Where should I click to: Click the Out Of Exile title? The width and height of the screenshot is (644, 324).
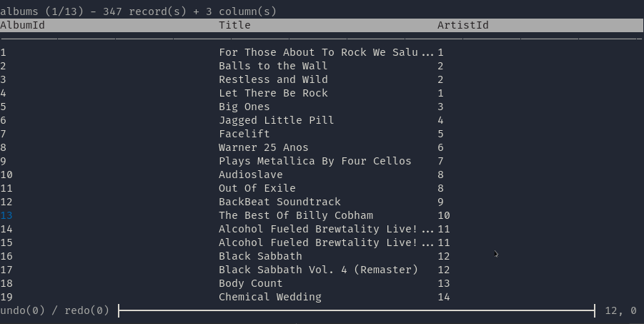(257, 188)
